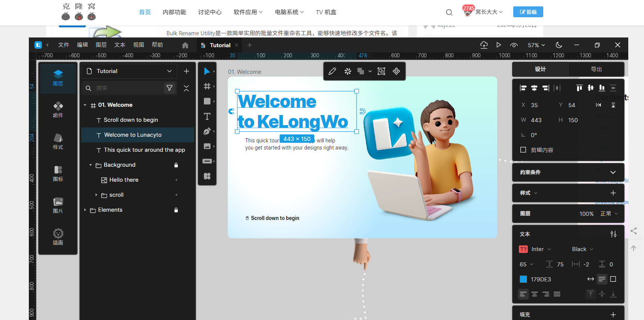Click the layer filter icon next to search
Viewport: 644px width, 320px height.
click(x=169, y=88)
